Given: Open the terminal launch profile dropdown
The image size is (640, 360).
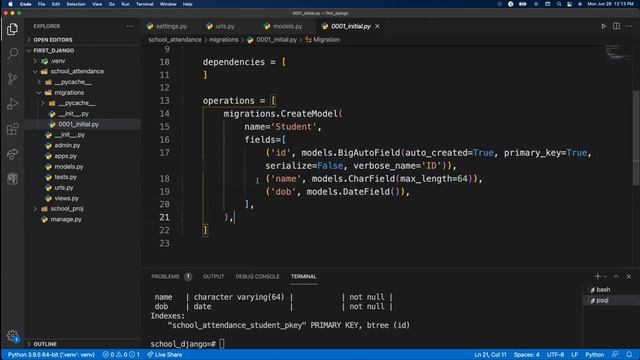Looking at the screenshot, I should pos(605,276).
